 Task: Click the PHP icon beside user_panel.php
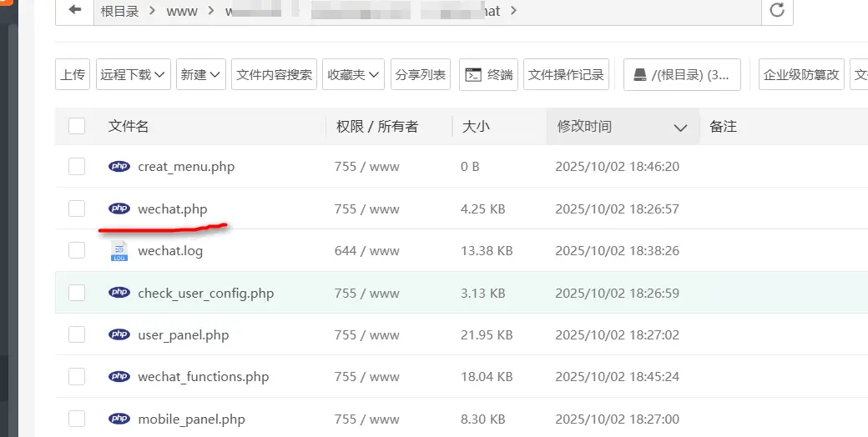[119, 334]
